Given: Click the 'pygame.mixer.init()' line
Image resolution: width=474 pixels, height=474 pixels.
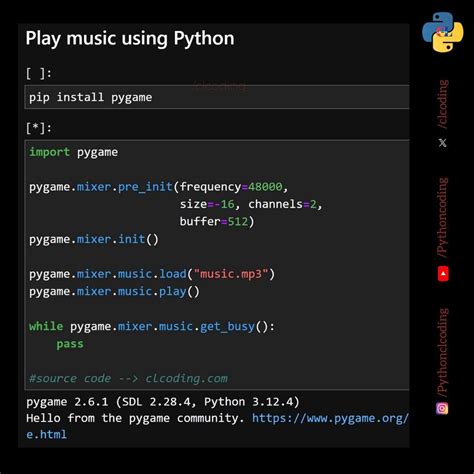Looking at the screenshot, I should [x=94, y=239].
